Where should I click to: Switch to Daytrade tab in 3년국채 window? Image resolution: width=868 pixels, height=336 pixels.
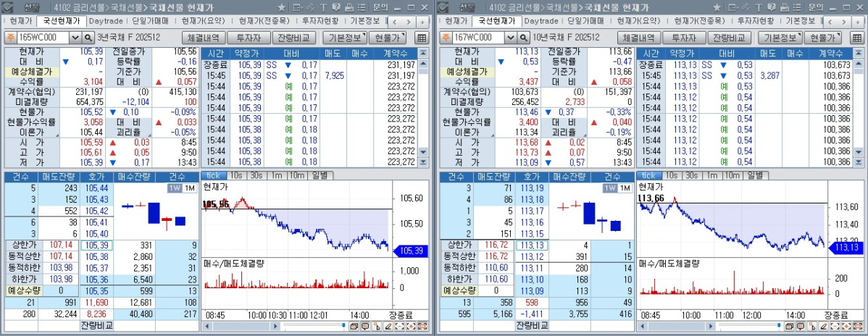click(x=107, y=21)
